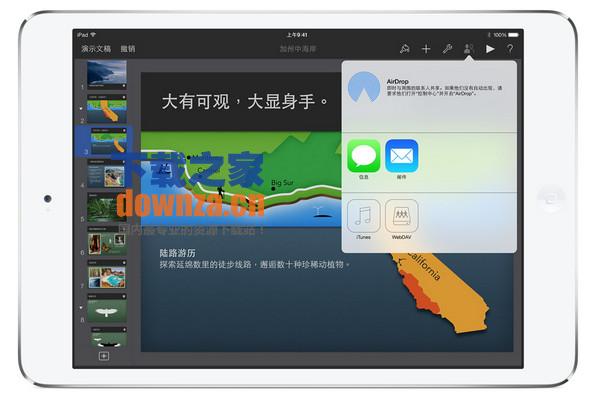Select the highlighted slide 3 thumbnail
This screenshot has width=600, height=401.
(x=108, y=141)
